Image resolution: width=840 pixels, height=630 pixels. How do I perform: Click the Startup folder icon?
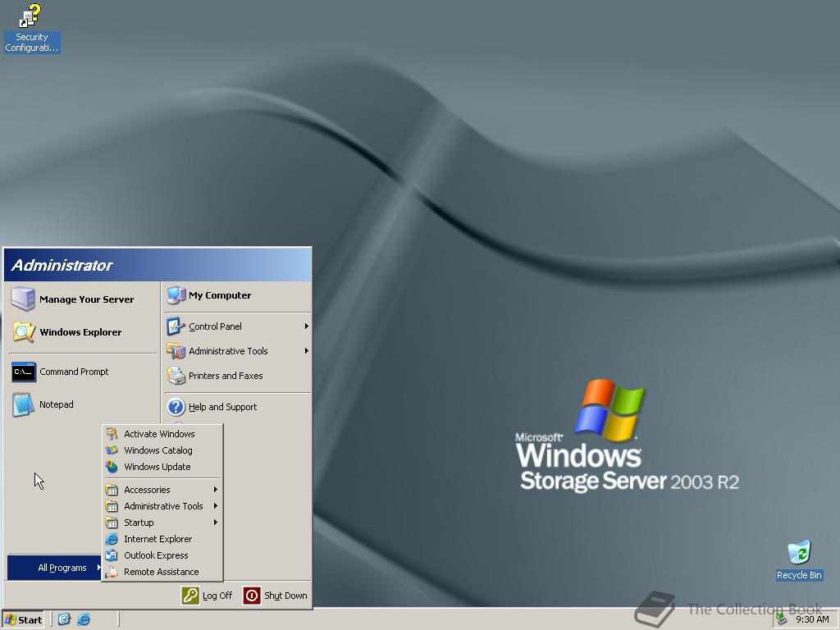[112, 523]
